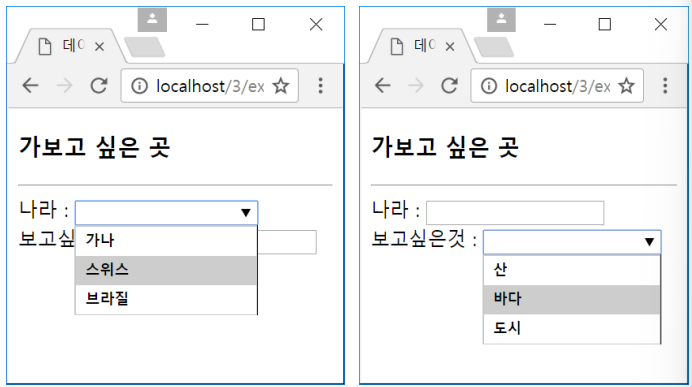Minimize the left browser window
The width and height of the screenshot is (692, 387).
[x=202, y=24]
